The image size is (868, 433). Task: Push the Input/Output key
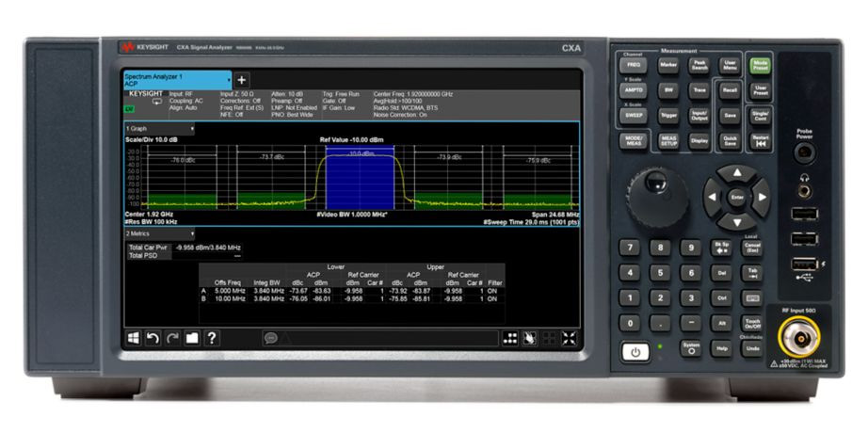[699, 116]
